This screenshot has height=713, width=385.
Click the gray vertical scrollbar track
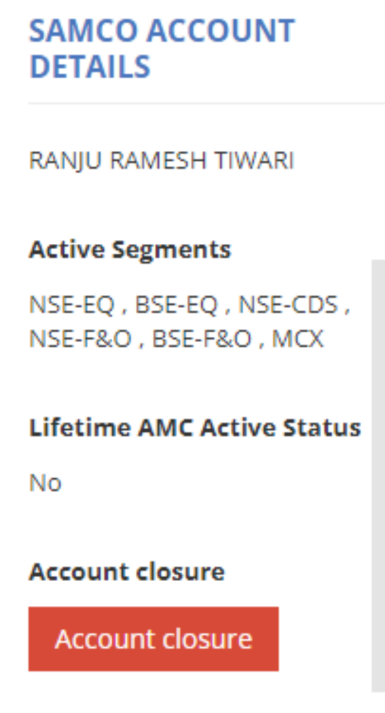pyautogui.click(x=378, y=476)
